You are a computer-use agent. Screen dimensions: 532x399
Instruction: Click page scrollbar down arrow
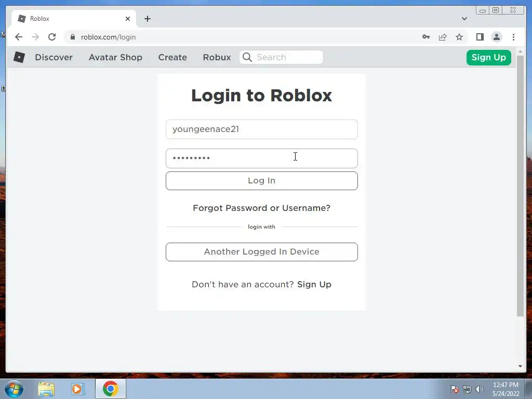click(520, 366)
